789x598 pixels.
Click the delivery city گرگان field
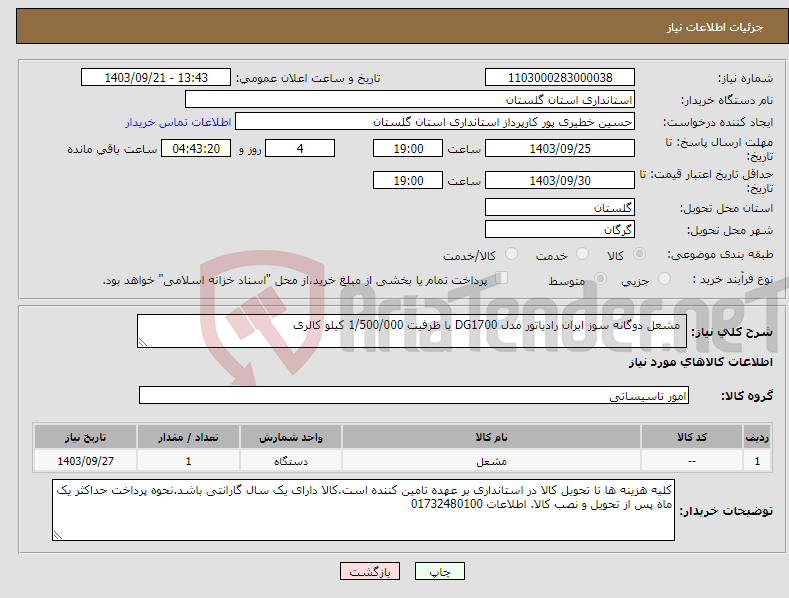560,230
